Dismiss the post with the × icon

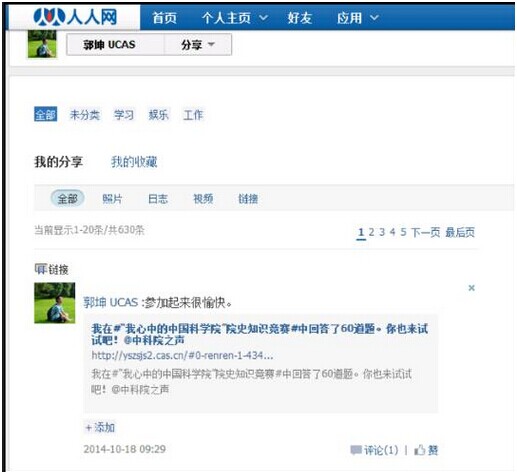tap(471, 288)
